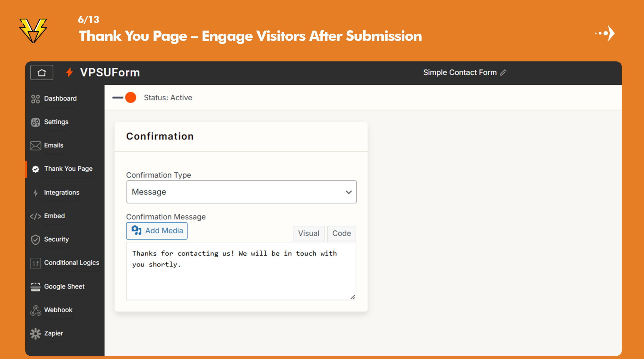
Task: Switch the editor to Visual mode
Action: tap(308, 233)
